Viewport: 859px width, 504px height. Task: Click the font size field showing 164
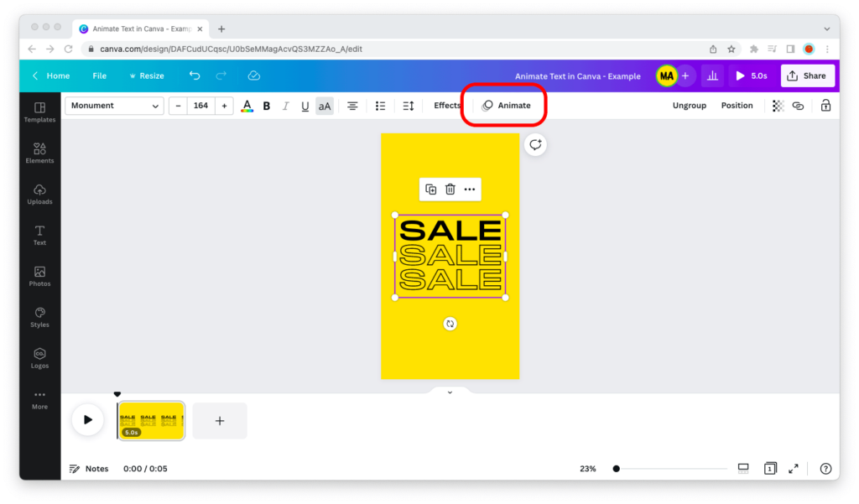201,106
